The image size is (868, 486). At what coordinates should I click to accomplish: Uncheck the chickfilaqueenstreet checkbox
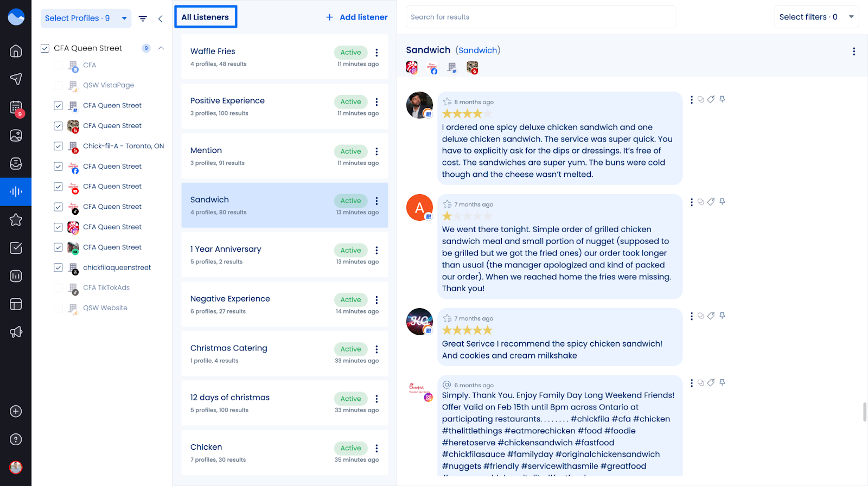(58, 267)
